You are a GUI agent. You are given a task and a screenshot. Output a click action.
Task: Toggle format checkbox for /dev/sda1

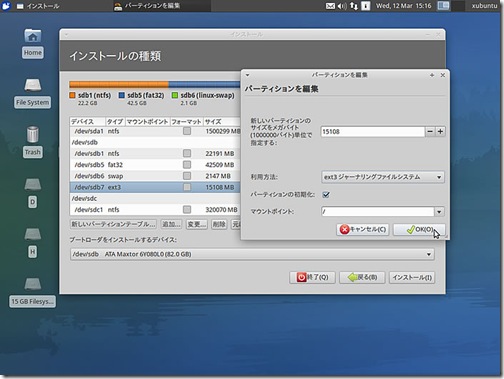click(x=187, y=131)
